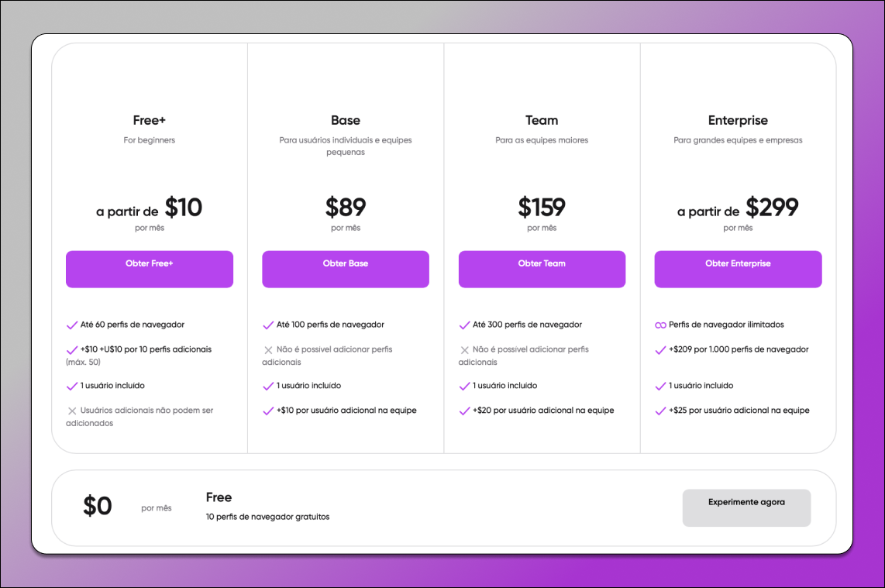Click checkmark beside Até 60 perfis de navegador
This screenshot has height=588, width=885.
pyautogui.click(x=71, y=325)
